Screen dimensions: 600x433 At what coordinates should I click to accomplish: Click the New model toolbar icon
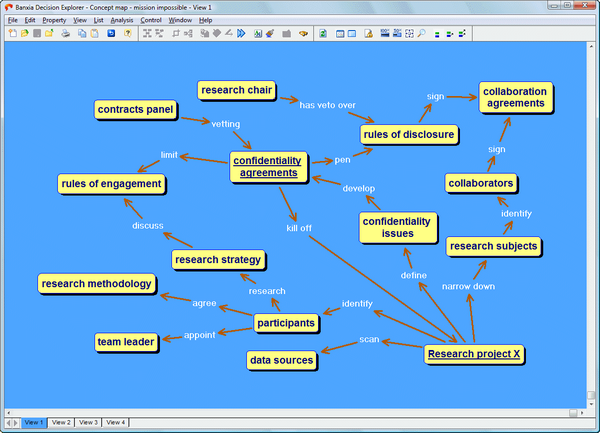click(11, 33)
